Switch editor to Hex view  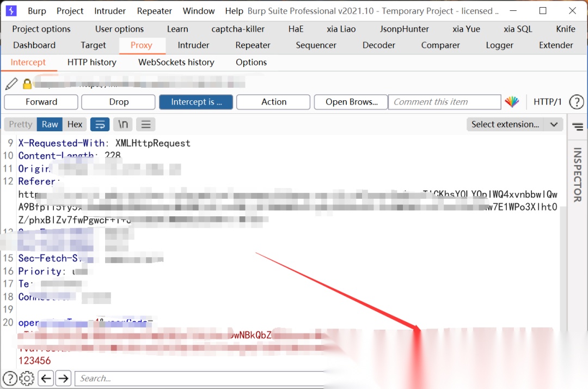[75, 124]
